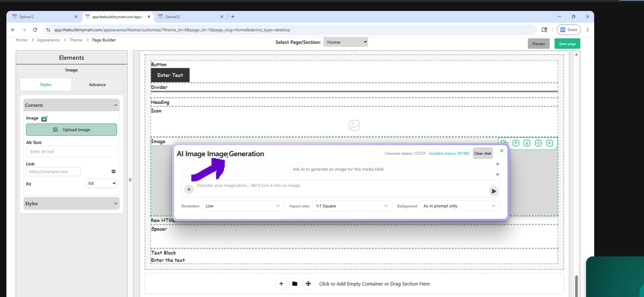Click Theme in breadcrumb

pos(76,40)
